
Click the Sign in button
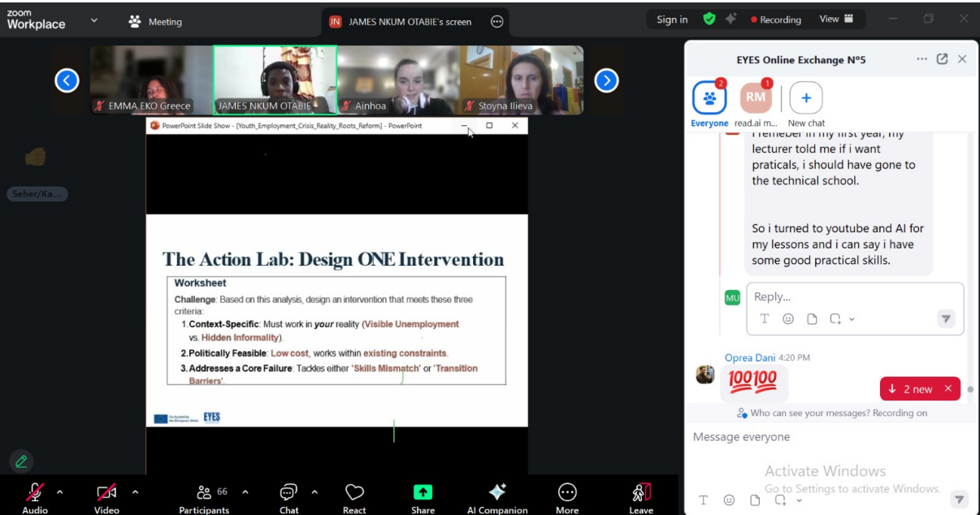(x=672, y=19)
